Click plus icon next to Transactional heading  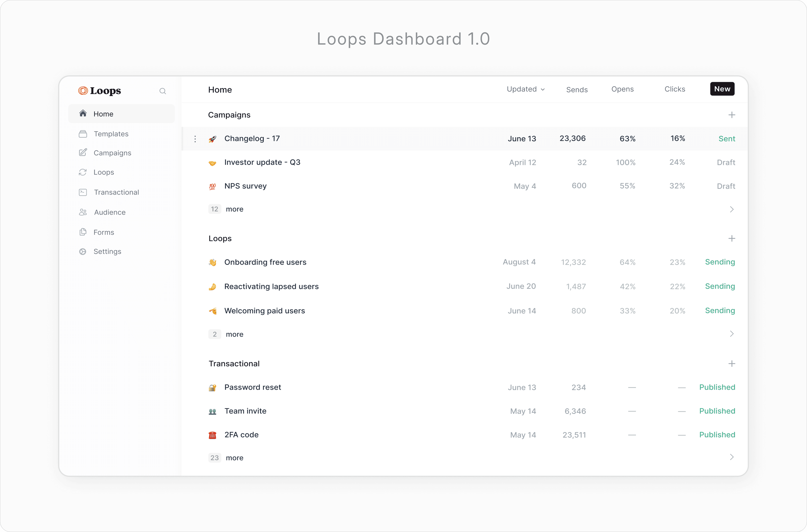click(732, 364)
